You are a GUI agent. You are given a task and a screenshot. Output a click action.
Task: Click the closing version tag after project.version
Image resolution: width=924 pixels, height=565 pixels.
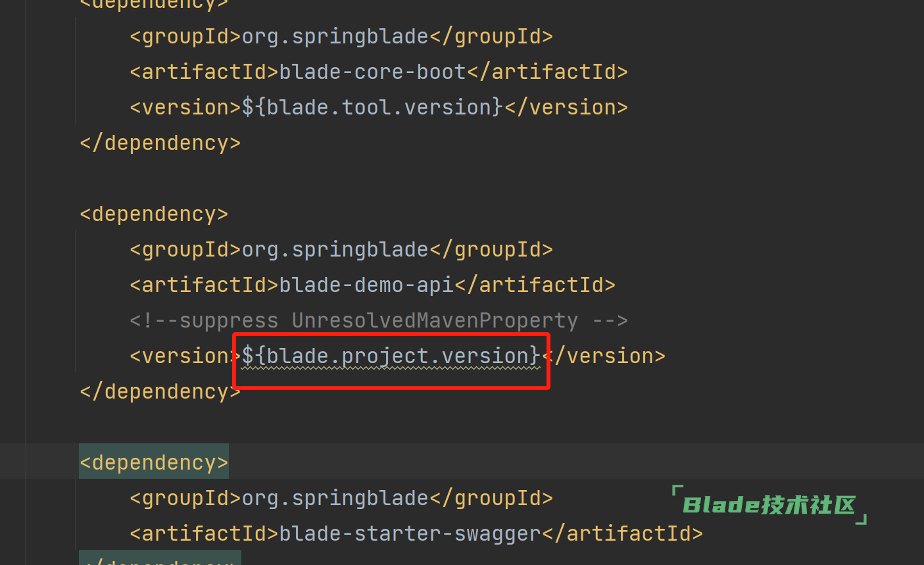604,356
